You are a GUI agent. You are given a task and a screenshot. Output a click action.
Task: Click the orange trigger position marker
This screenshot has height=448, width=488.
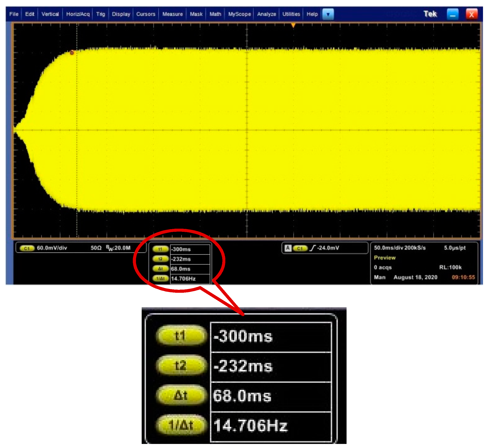293,25
